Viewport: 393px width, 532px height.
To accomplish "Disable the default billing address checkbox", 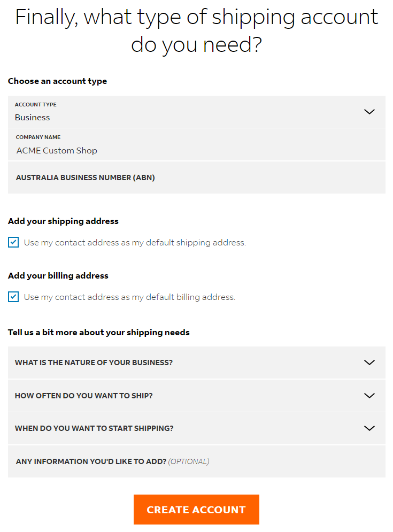I will click(x=13, y=297).
